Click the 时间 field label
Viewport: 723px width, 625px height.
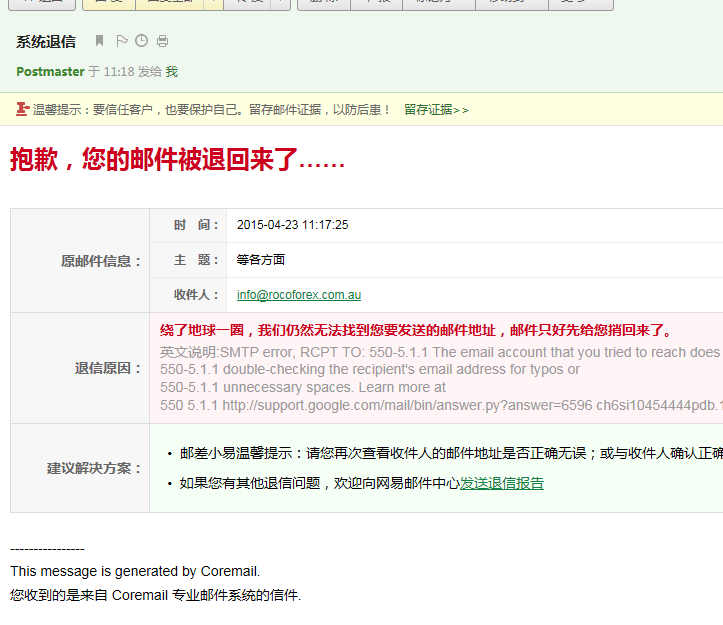click(x=196, y=225)
